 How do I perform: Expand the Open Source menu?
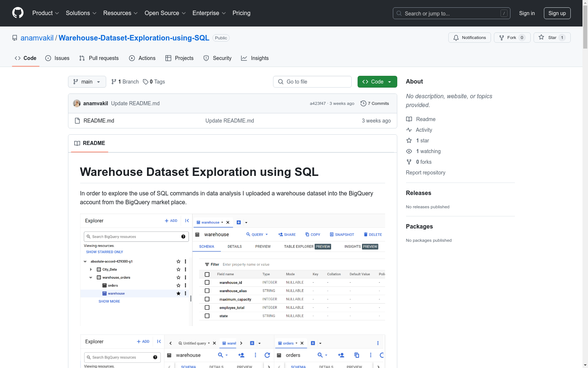click(165, 13)
